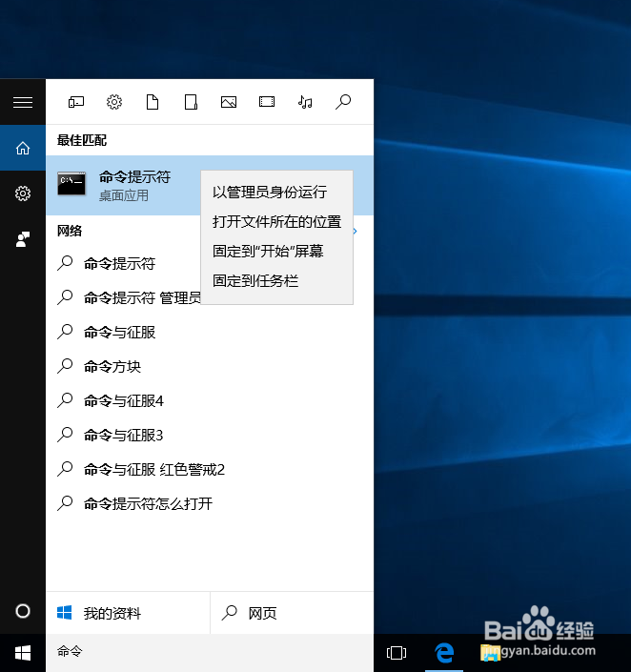Open search settings gear in left sidebar
Viewport: 631px width, 672px height.
point(23,193)
